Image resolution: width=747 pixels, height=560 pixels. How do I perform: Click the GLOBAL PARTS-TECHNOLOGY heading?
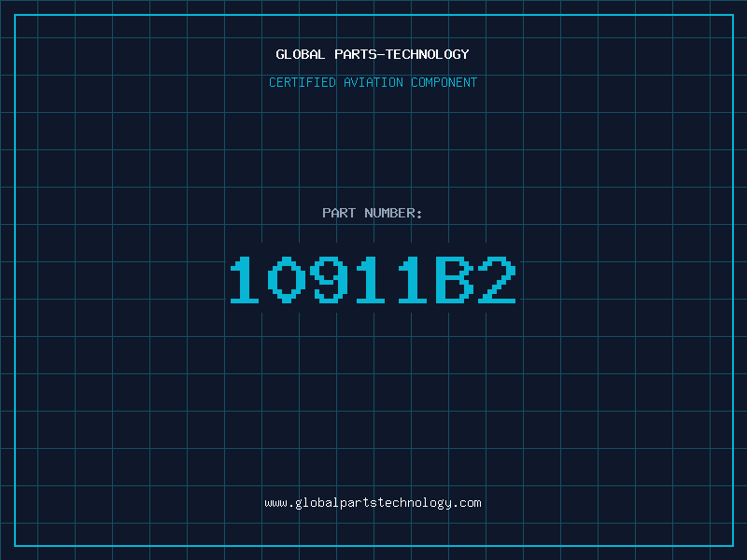coord(373,54)
